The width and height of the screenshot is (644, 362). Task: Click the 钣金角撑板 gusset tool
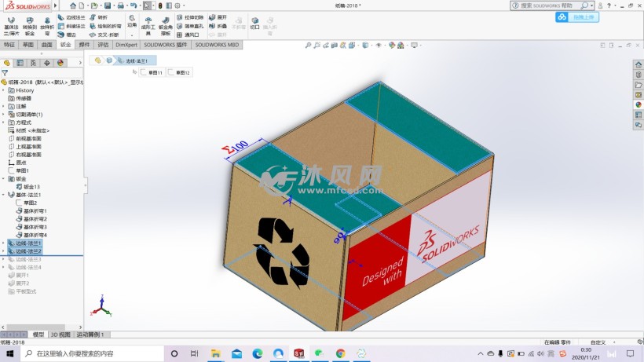click(x=166, y=26)
